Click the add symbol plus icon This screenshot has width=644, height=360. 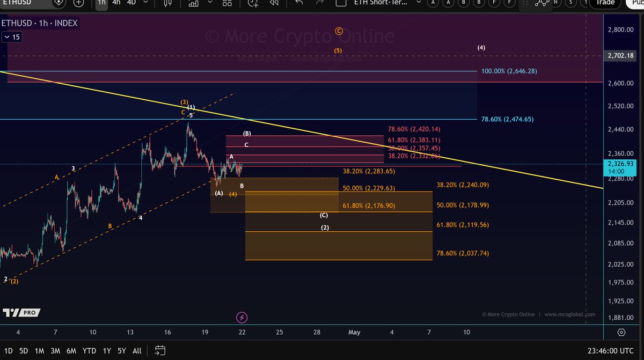pyautogui.click(x=79, y=2)
